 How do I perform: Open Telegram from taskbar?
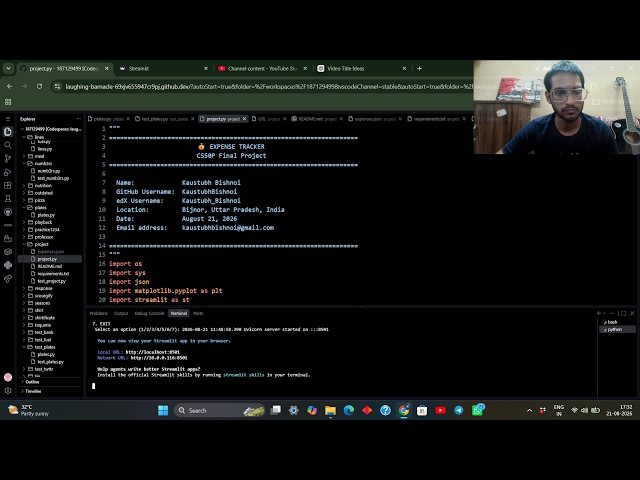[x=459, y=410]
